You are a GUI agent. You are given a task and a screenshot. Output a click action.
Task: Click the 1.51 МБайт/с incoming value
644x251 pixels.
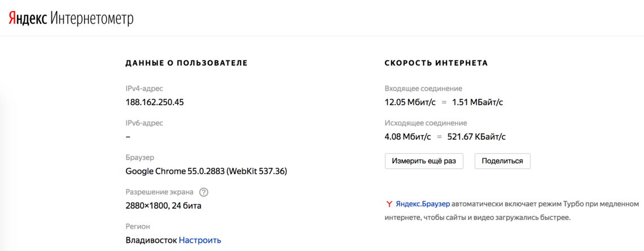point(477,102)
